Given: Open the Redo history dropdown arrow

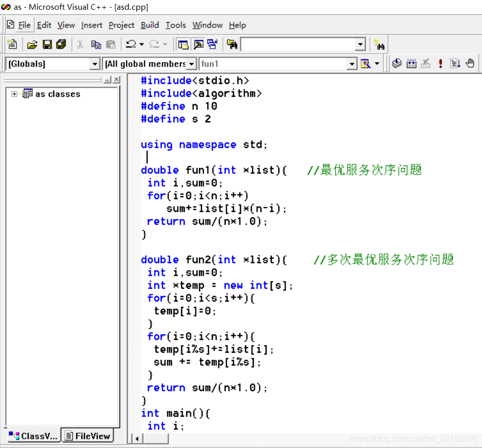Looking at the screenshot, I should [x=165, y=45].
